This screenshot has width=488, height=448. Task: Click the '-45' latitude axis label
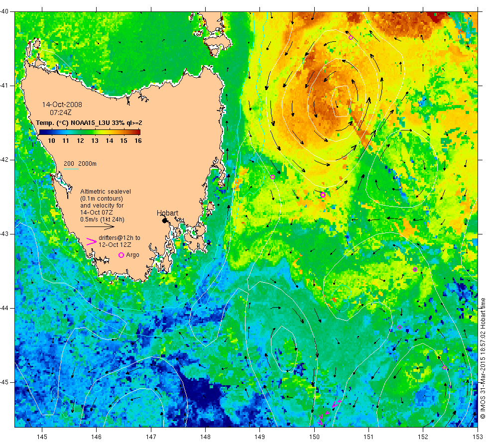(x=4, y=382)
